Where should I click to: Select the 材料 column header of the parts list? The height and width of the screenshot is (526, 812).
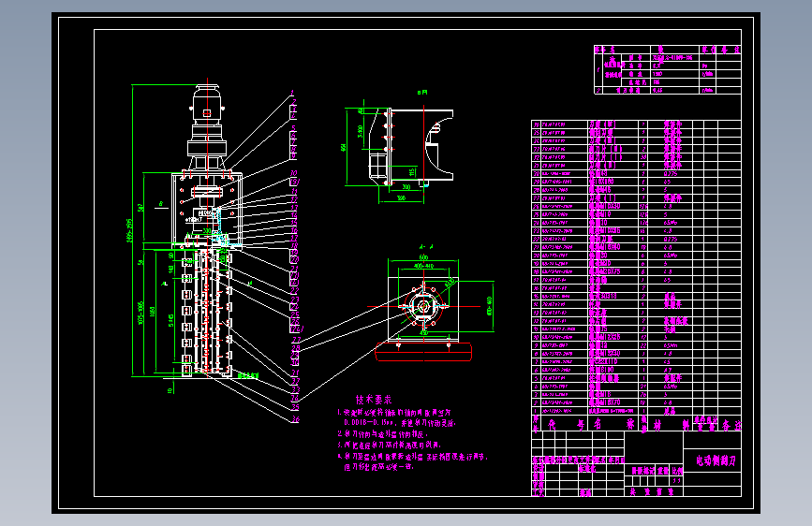671,425
